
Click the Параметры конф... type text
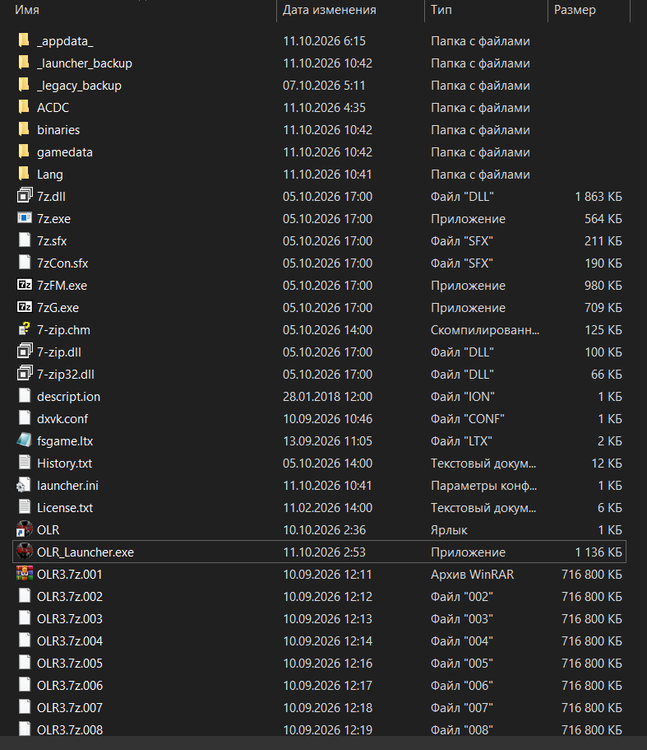pos(483,485)
